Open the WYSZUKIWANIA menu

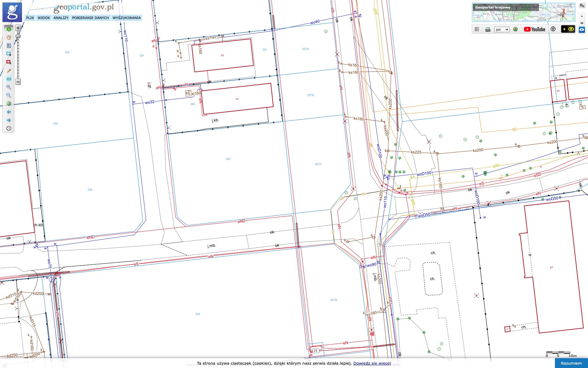click(126, 18)
